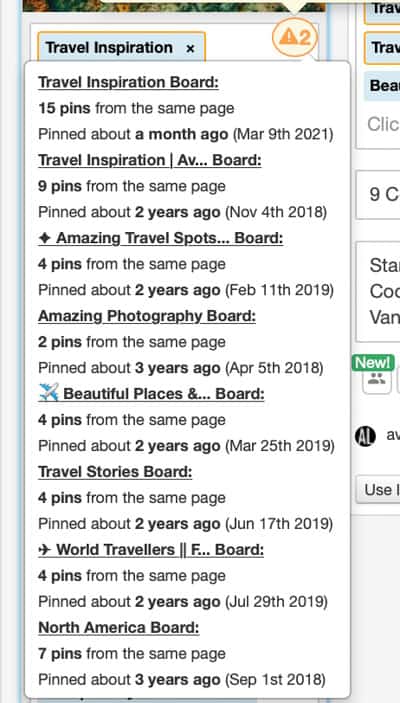Click the group people icon under New!
400x703 pixels.
click(377, 379)
